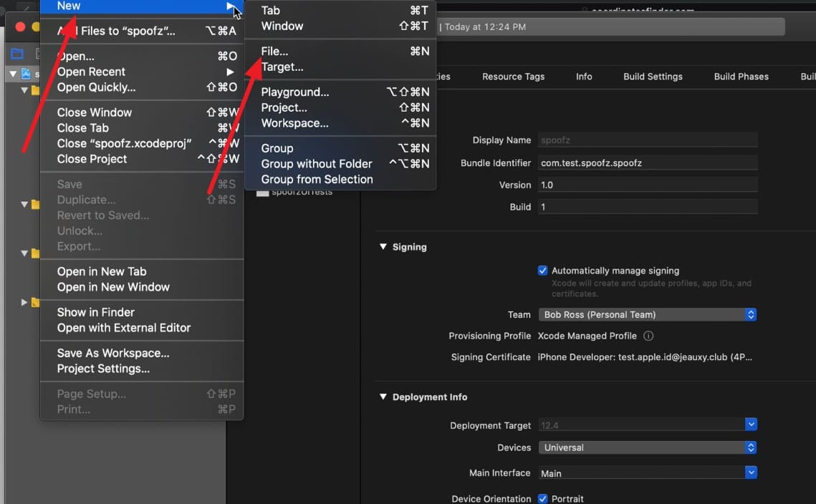Toggle the Portrait orientation checkbox
Viewport: 816px width, 504px height.
coord(543,499)
